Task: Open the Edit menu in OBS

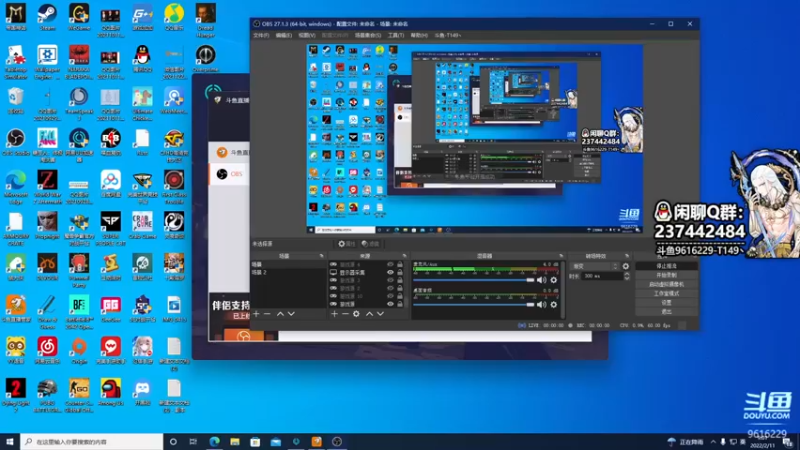Action: (284, 35)
